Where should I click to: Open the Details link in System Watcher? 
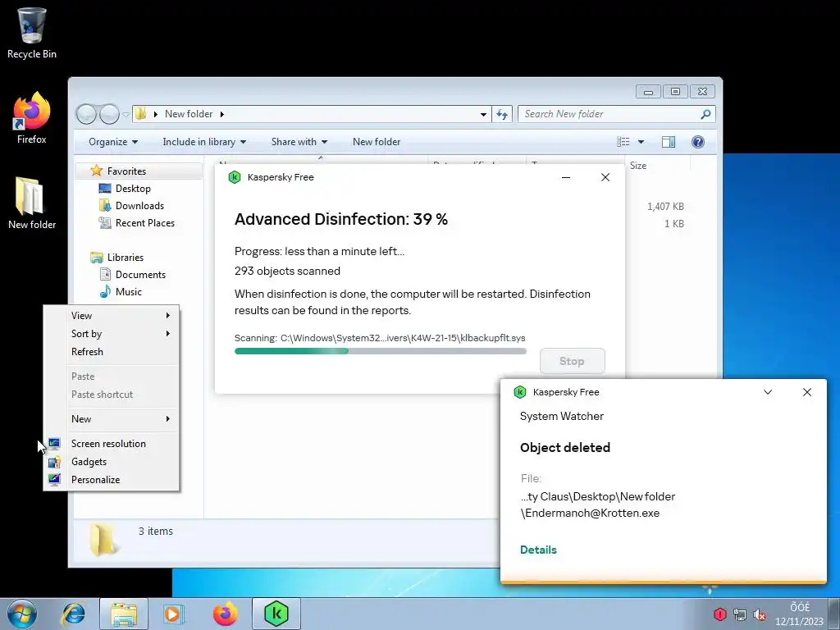pyautogui.click(x=538, y=550)
